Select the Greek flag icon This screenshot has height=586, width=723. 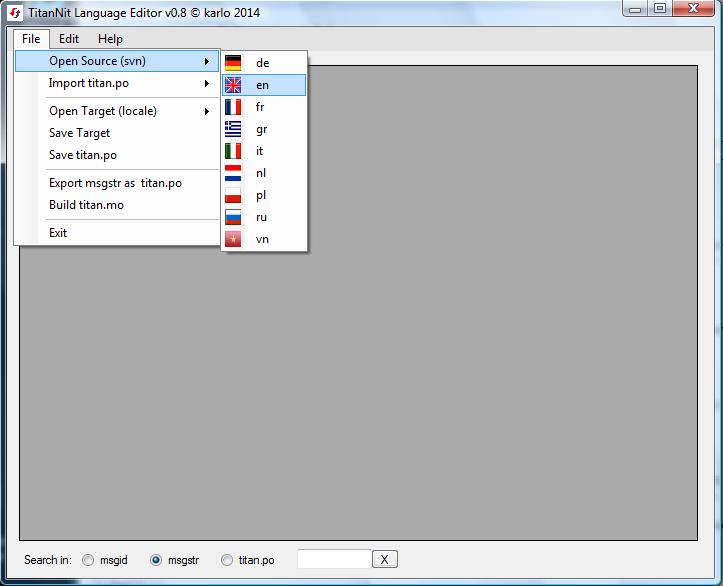(233, 129)
